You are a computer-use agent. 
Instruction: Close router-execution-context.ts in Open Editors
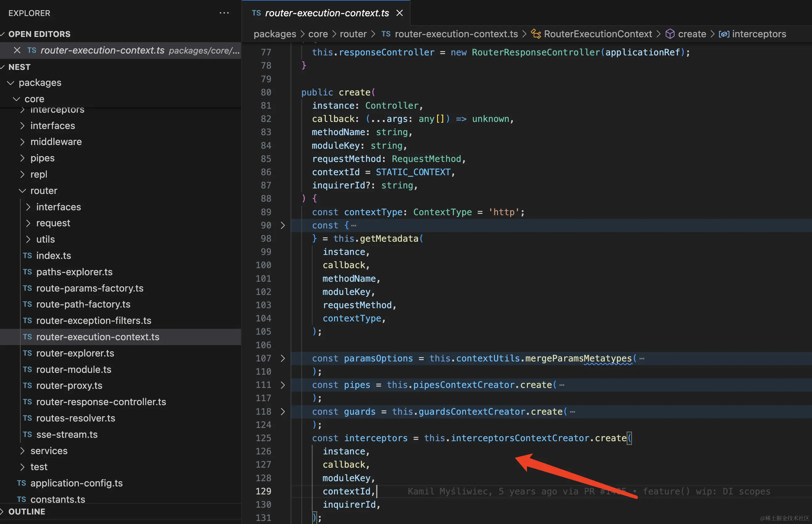click(x=17, y=50)
